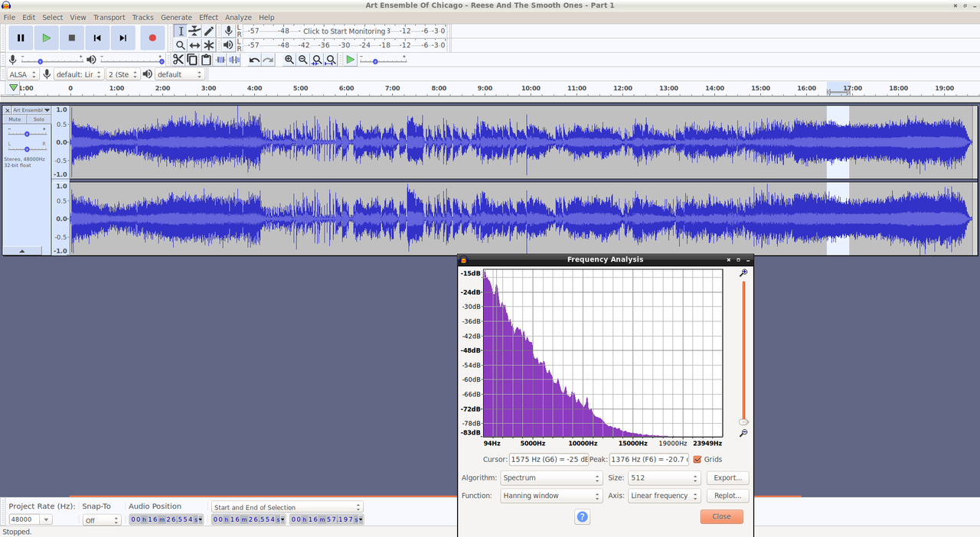Click the Trim audio outside selection icon

[x=221, y=60]
